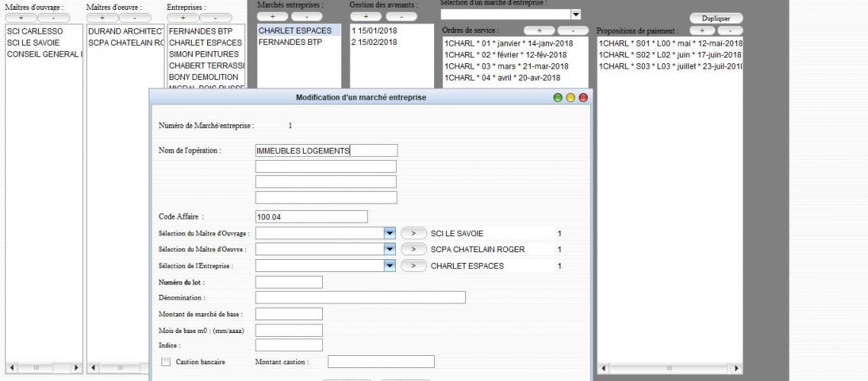This screenshot has width=868, height=381.
Task: Click right scroll arrow of Propositions de paiement list
Action: [736, 368]
